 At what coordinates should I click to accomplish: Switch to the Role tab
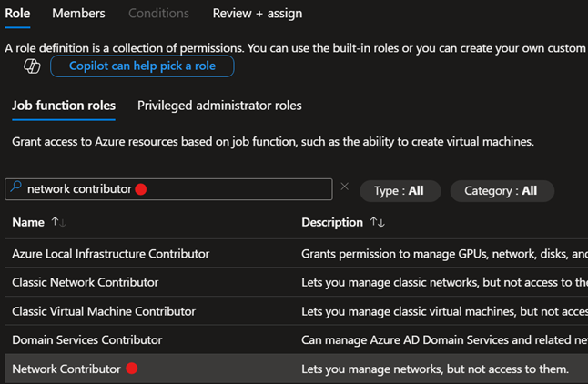tap(17, 14)
